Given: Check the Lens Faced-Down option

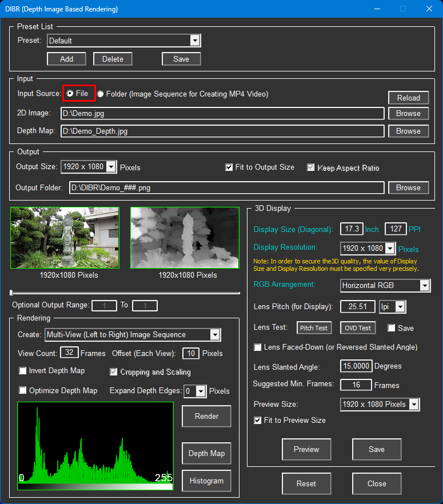Looking at the screenshot, I should pos(258,347).
